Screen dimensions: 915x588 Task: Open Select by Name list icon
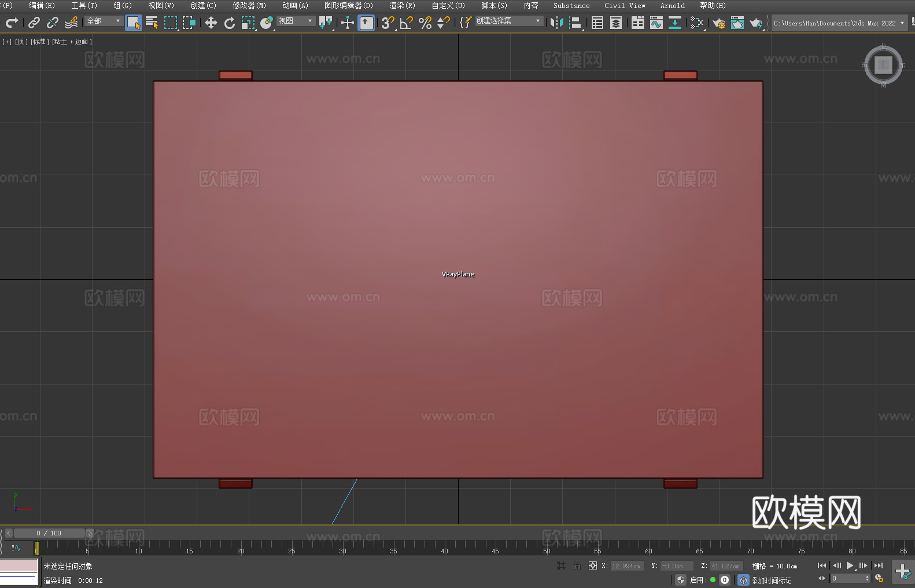(152, 23)
